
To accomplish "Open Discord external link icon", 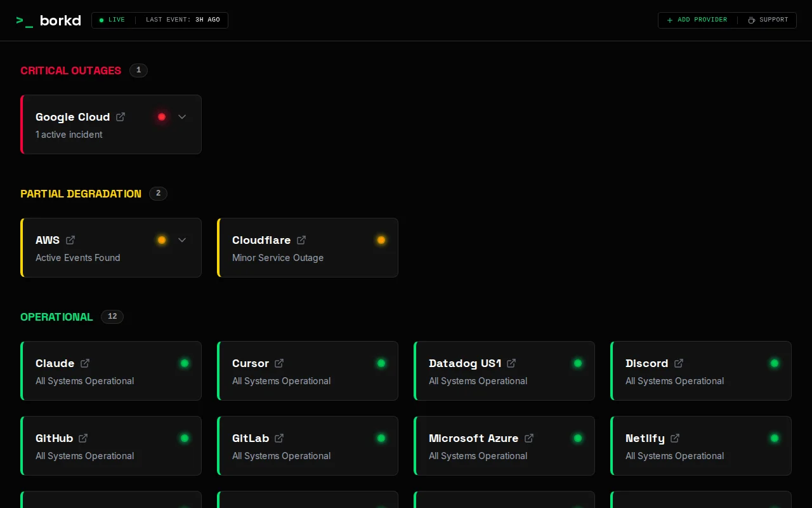I will coord(679,363).
